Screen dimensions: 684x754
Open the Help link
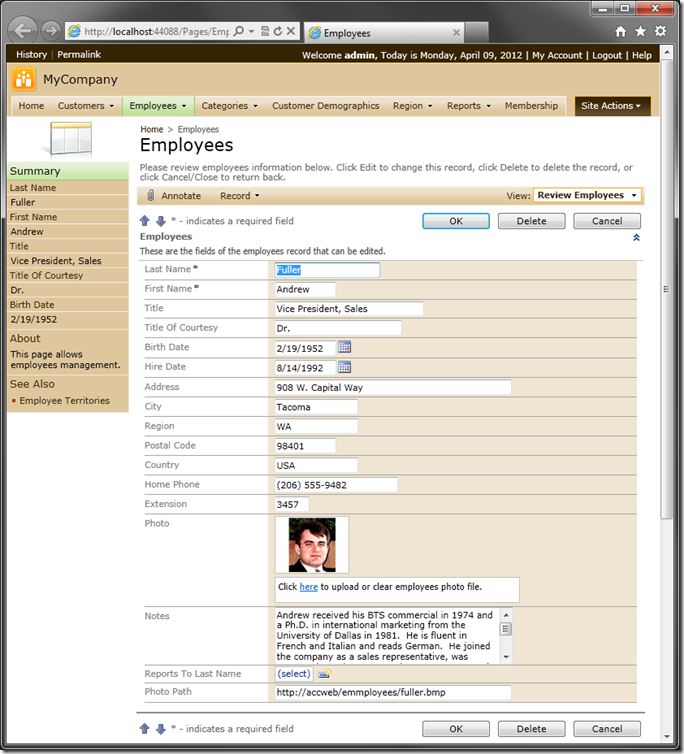pos(642,55)
